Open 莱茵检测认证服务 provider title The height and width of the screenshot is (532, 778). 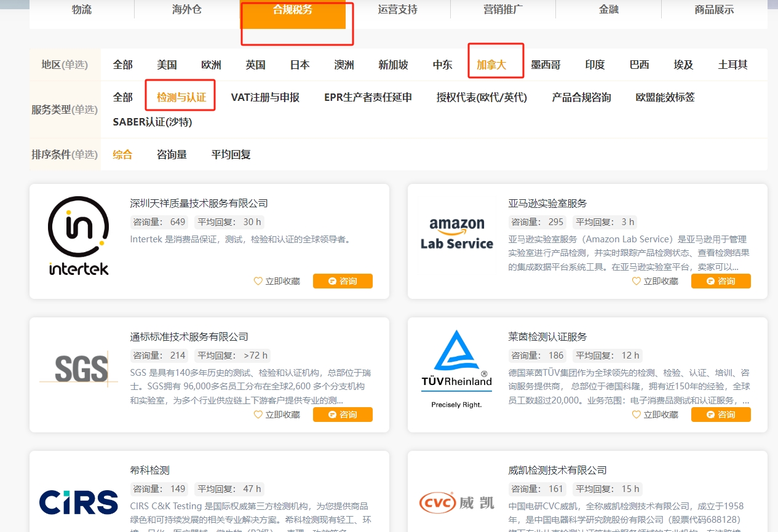point(548,336)
